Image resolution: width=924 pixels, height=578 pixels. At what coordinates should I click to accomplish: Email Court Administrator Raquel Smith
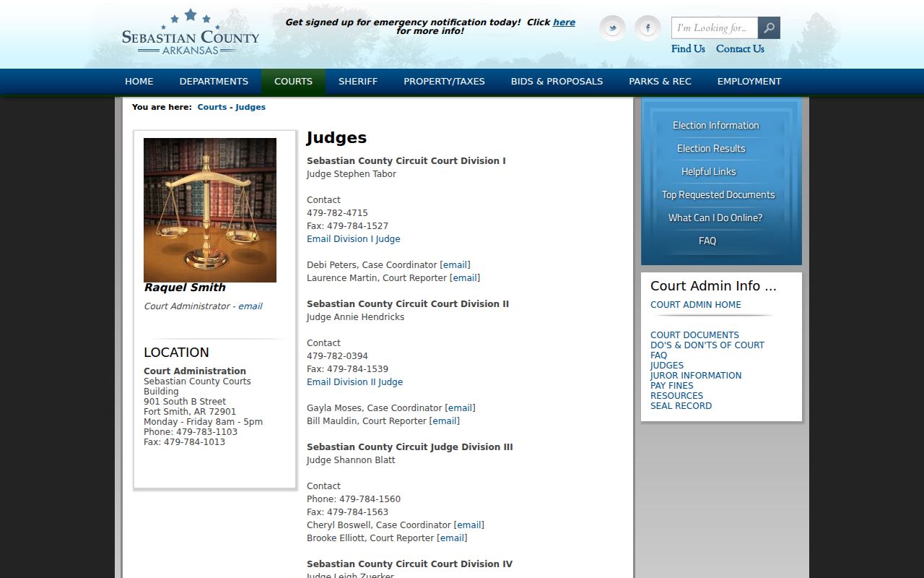250,306
